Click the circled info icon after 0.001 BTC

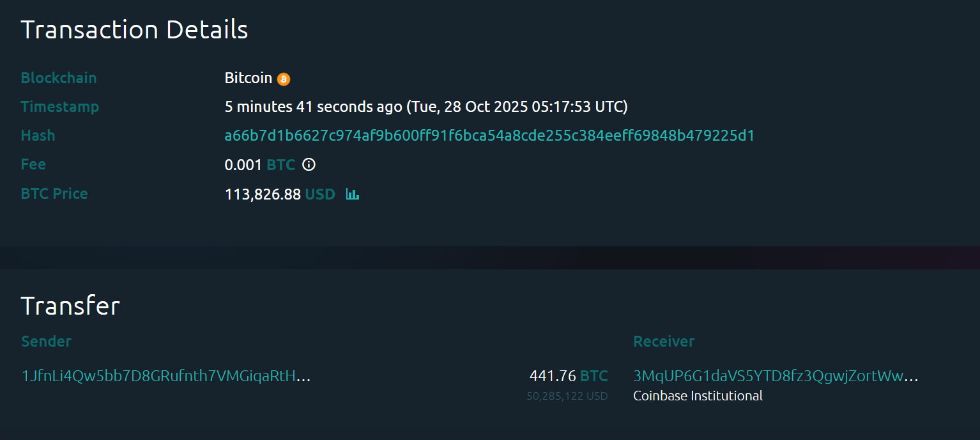click(309, 164)
